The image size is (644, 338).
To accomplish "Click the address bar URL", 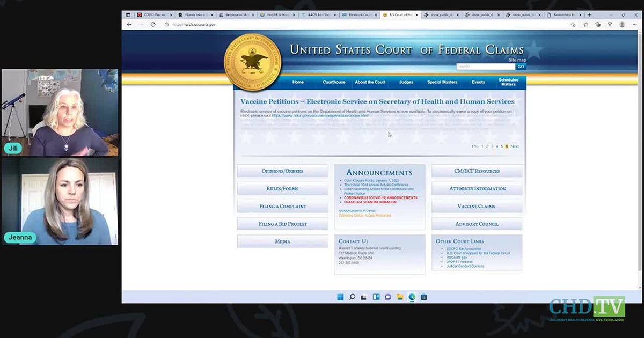I will [194, 25].
